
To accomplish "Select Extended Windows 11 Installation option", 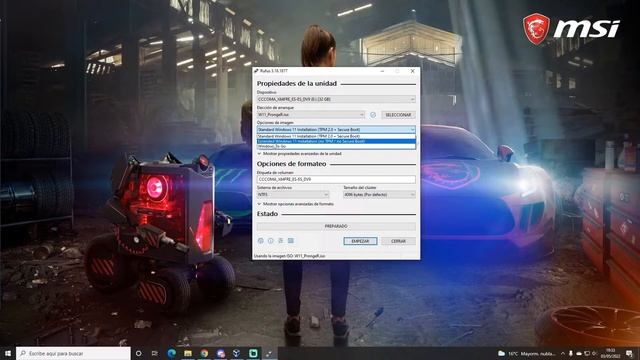I will click(336, 141).
